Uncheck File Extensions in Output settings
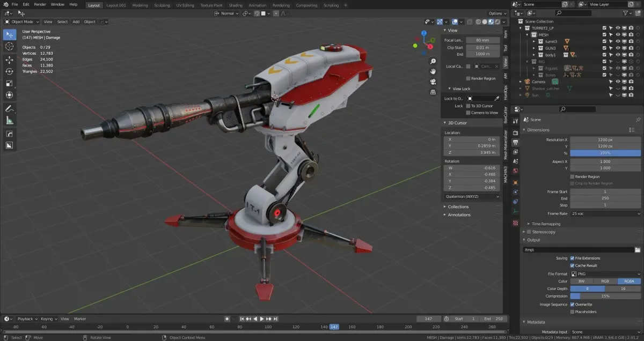The image size is (644, 341). tap(572, 258)
